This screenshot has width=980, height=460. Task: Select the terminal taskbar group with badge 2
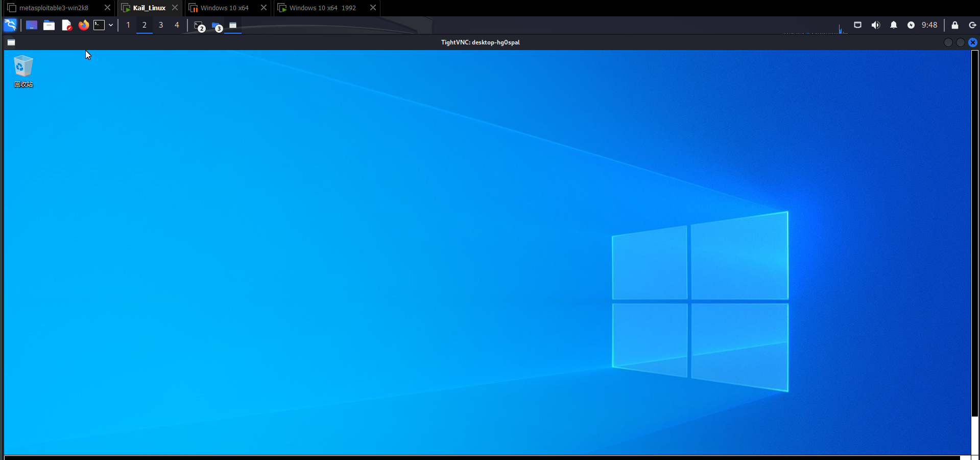pyautogui.click(x=199, y=26)
